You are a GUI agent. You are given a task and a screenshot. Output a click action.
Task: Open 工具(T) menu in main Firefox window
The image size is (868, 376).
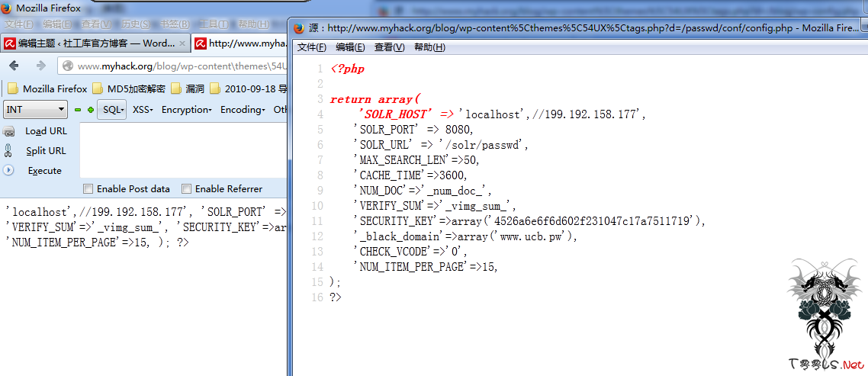[213, 24]
